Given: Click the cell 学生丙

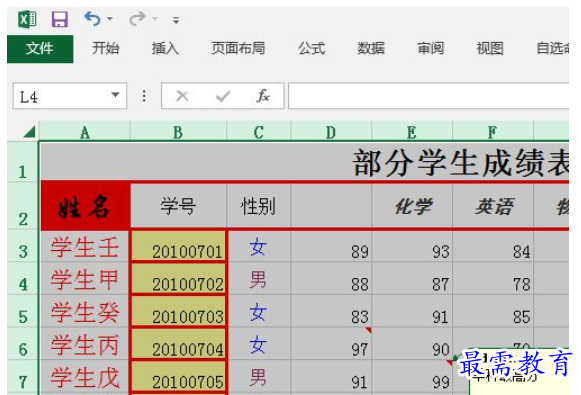Looking at the screenshot, I should (x=85, y=344).
